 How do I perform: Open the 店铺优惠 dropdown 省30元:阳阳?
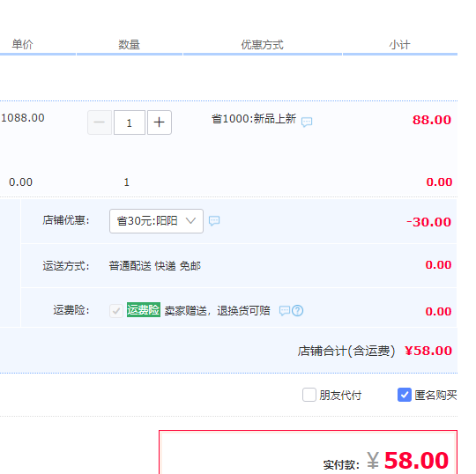pos(156,221)
